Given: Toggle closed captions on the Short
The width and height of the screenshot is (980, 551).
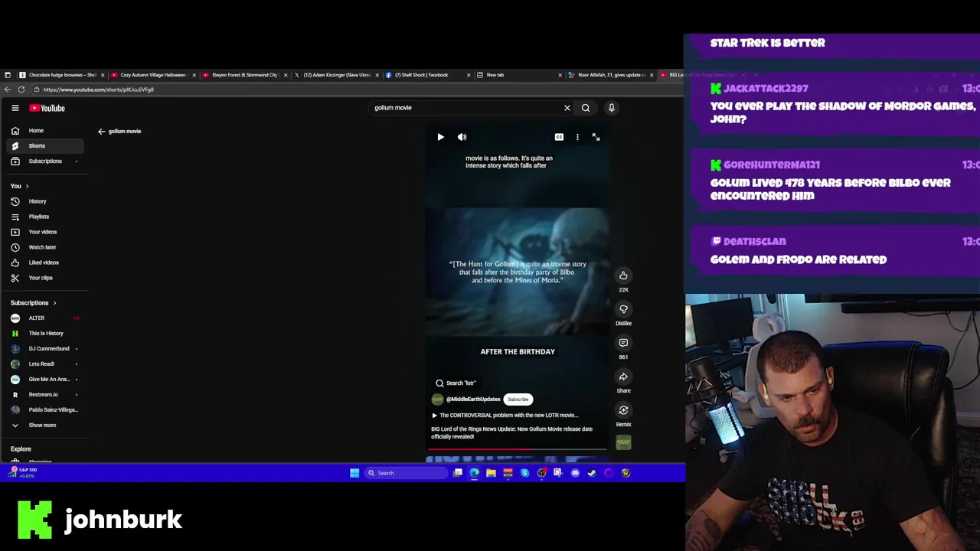Looking at the screenshot, I should [x=559, y=137].
